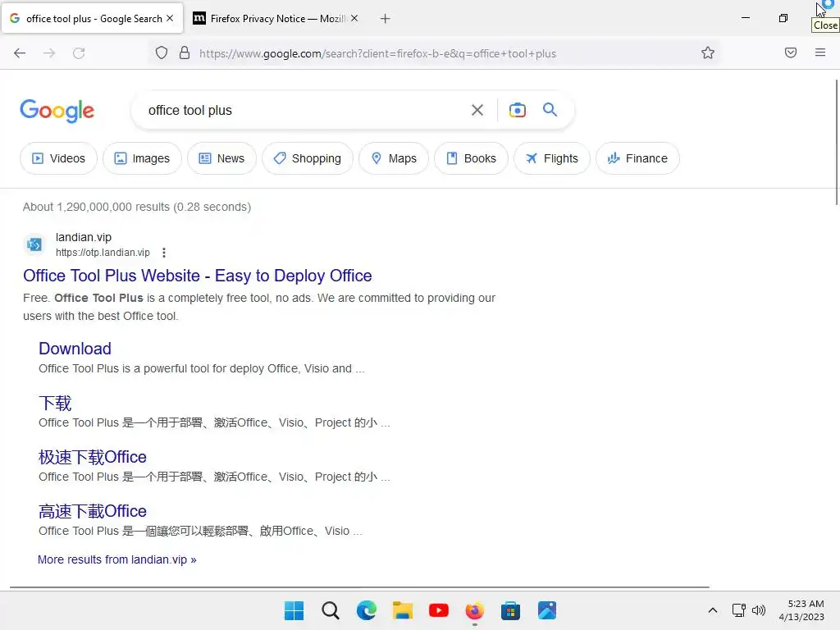
Task: Open the Windows Start menu
Action: (294, 610)
